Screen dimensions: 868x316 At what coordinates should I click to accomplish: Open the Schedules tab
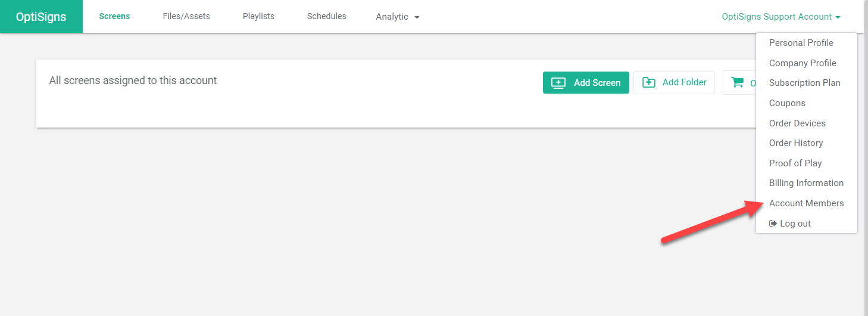(x=326, y=16)
